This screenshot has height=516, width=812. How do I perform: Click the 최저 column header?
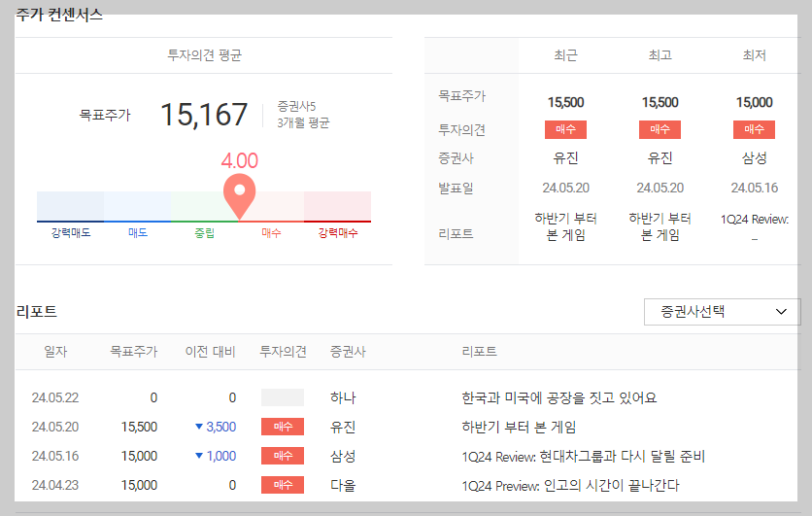tap(754, 55)
